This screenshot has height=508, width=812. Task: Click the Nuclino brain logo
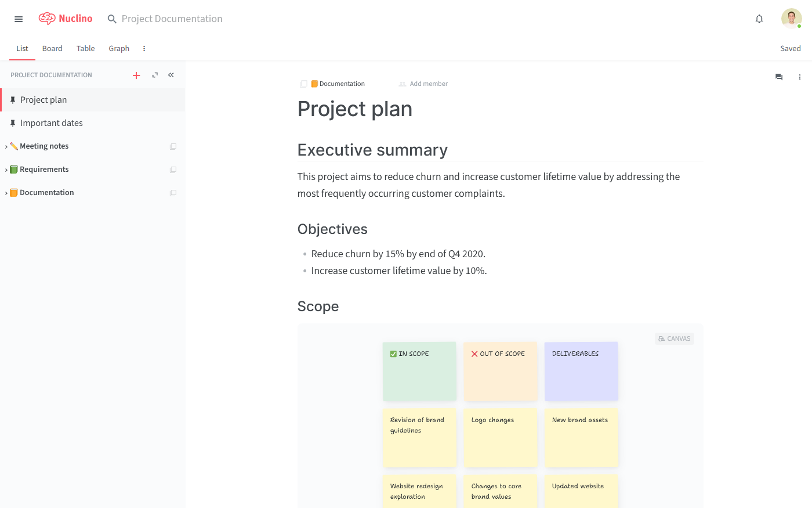click(47, 19)
